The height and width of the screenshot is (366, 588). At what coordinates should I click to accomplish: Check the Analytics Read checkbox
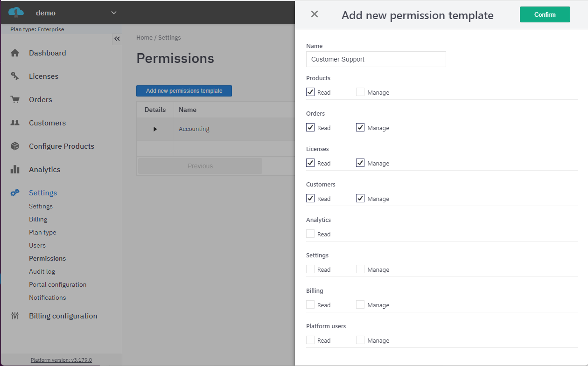310,234
